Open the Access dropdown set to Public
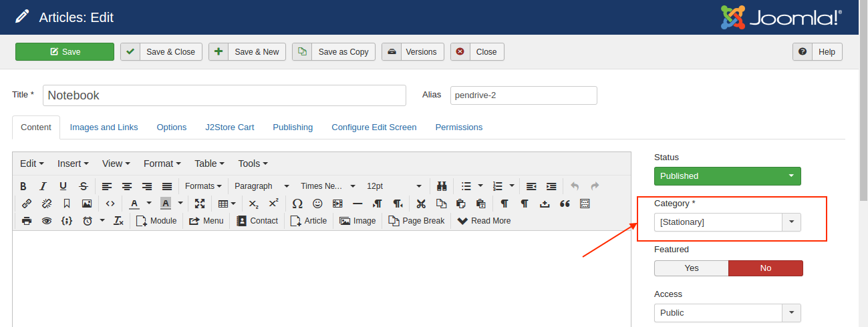Screen dimensions: 868x327 click(727, 312)
